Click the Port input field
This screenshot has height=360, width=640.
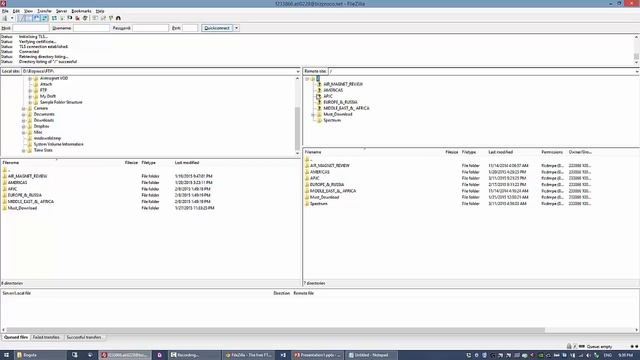[190, 28]
